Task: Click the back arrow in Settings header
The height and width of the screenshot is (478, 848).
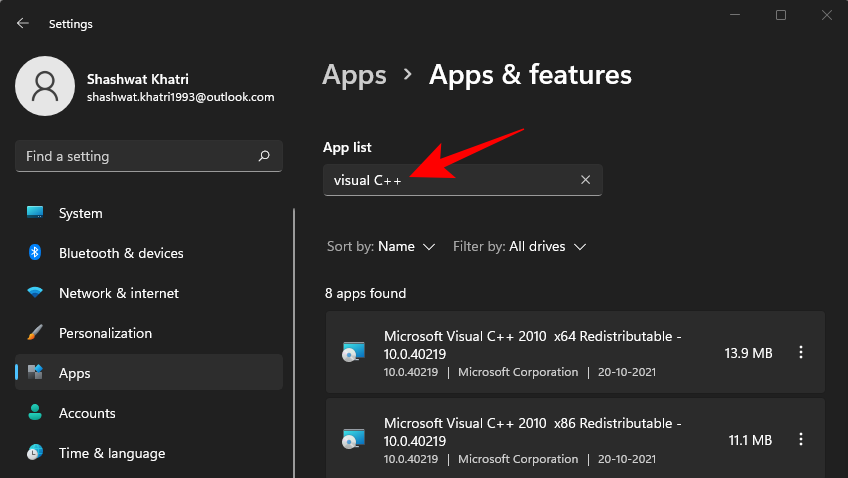Action: pos(23,23)
